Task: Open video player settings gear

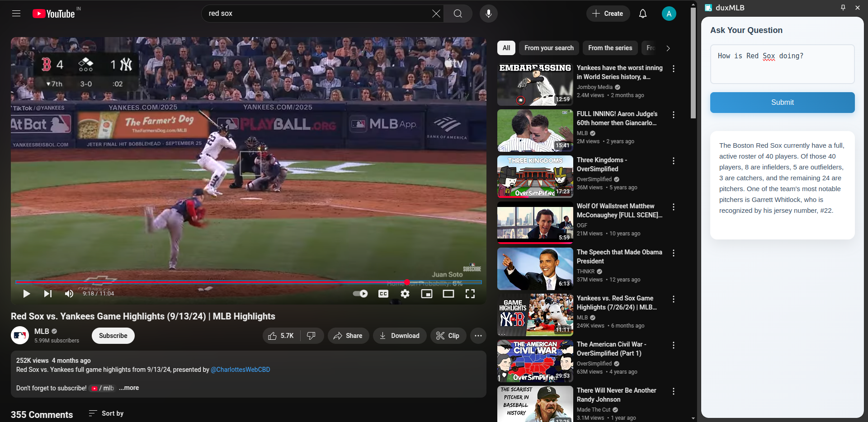Action: pyautogui.click(x=405, y=294)
